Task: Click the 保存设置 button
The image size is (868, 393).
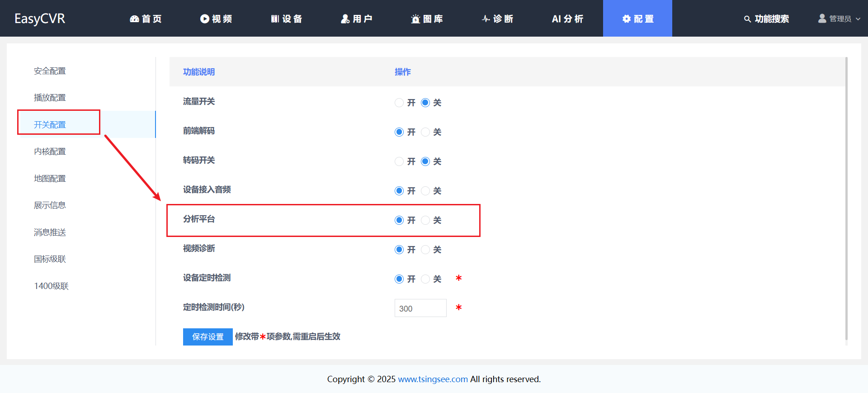Action: (208, 337)
